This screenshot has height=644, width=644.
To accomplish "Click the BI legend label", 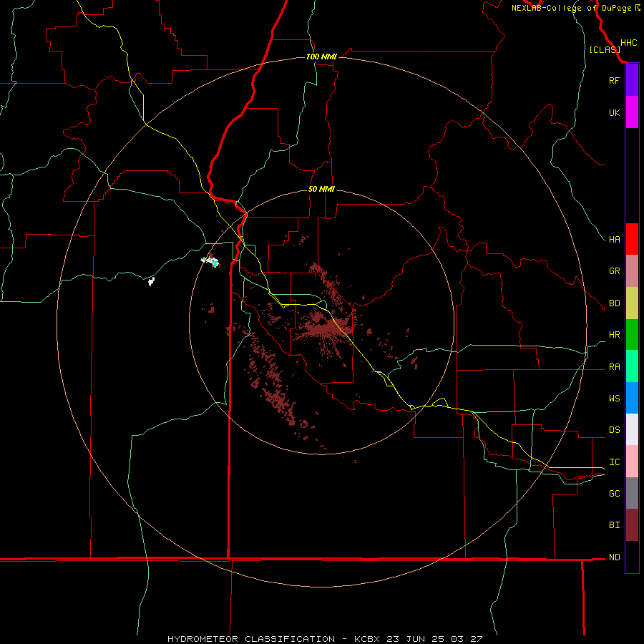I will click(614, 525).
